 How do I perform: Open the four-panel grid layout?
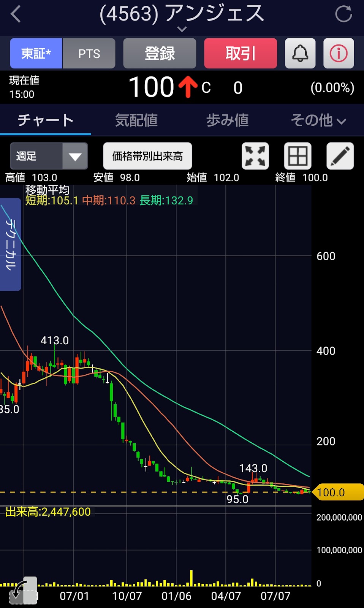pyautogui.click(x=298, y=156)
